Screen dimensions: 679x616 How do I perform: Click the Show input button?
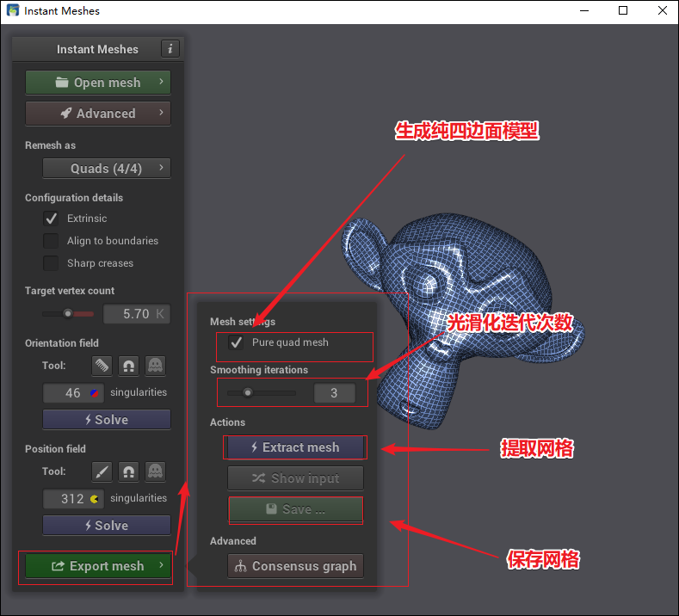(x=296, y=477)
